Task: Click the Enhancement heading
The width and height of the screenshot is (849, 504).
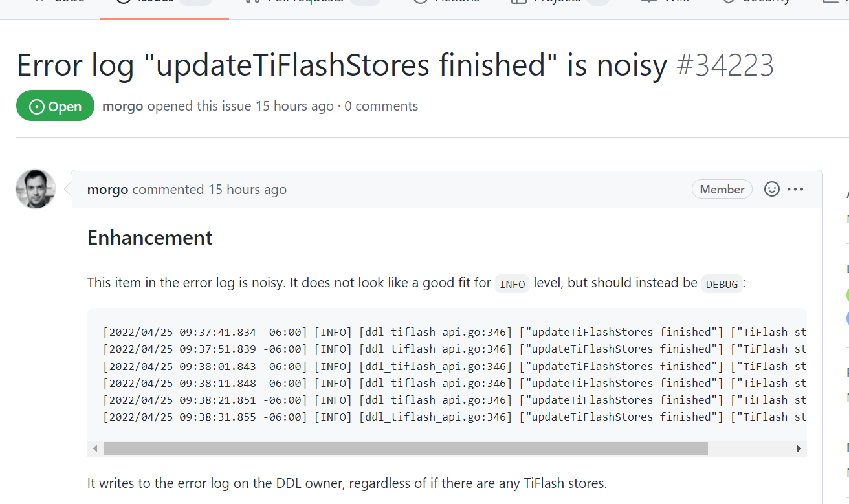Action: point(150,237)
